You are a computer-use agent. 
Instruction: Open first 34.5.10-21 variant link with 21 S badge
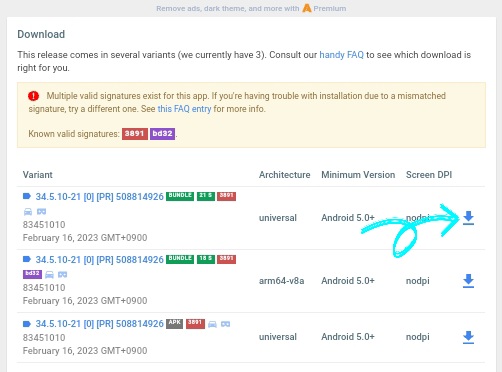pyautogui.click(x=100, y=197)
